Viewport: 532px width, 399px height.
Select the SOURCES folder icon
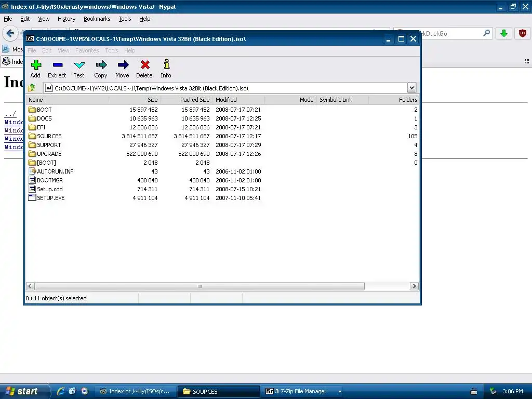(32, 136)
